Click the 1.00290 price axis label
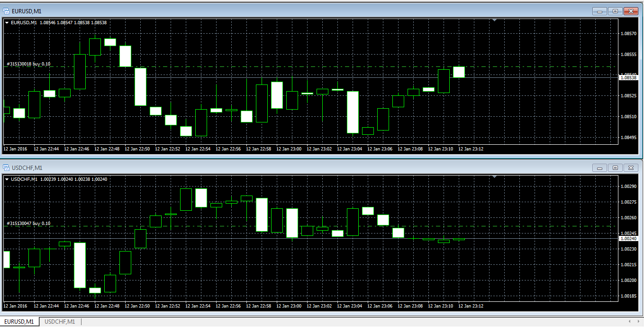644x327 pixels. click(x=628, y=187)
